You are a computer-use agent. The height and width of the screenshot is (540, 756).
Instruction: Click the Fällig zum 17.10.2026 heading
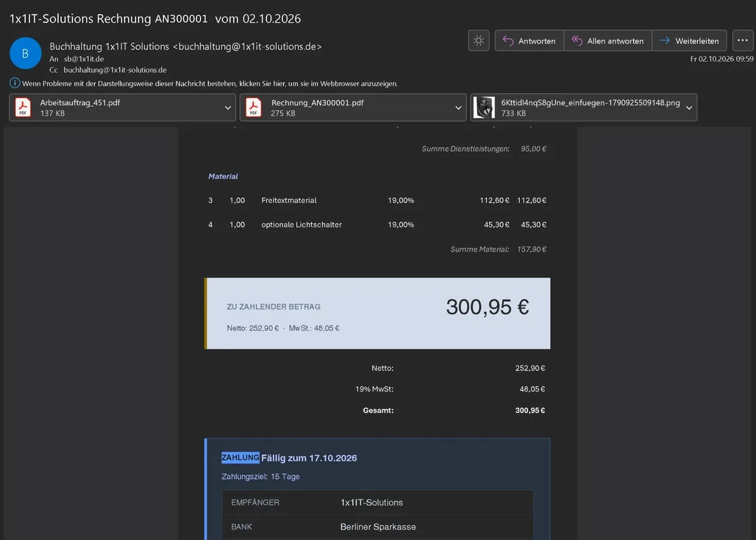coord(309,458)
